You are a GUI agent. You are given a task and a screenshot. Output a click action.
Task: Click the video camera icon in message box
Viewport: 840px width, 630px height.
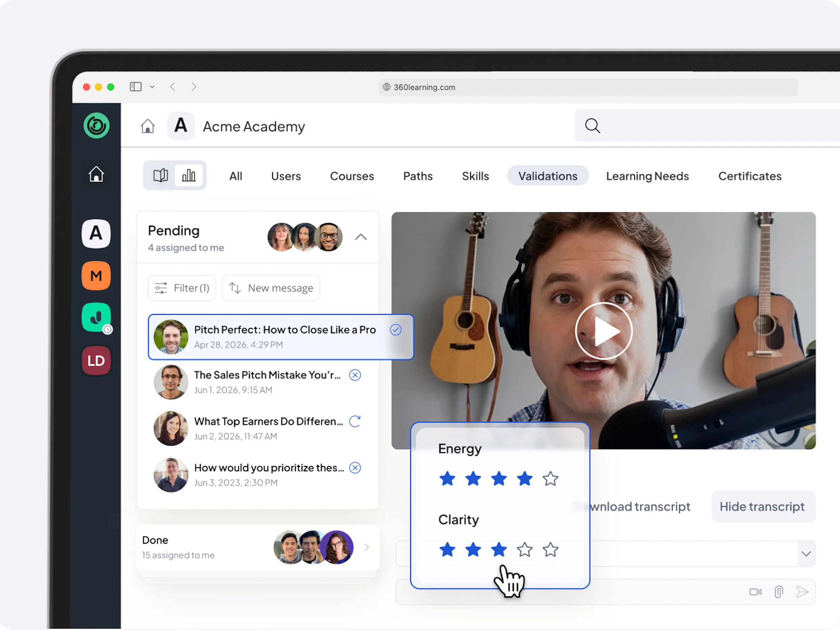pyautogui.click(x=755, y=592)
